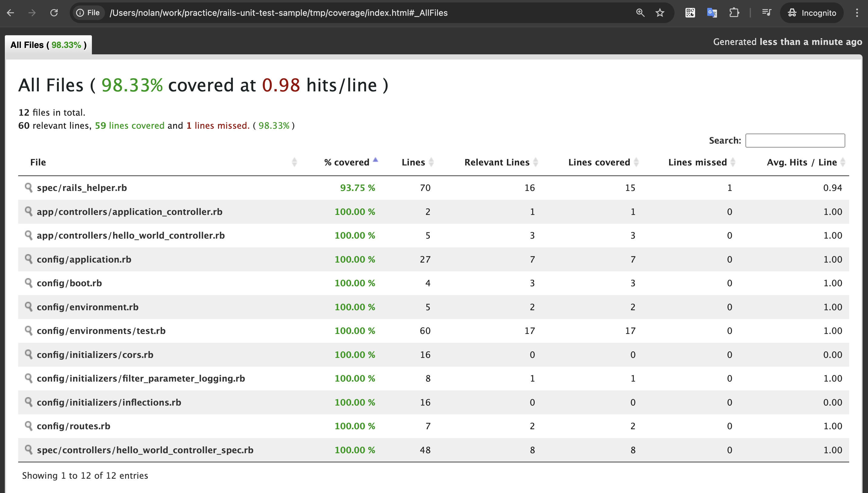Open Chrome three-dot menu
The width and height of the screenshot is (868, 493).
(857, 13)
